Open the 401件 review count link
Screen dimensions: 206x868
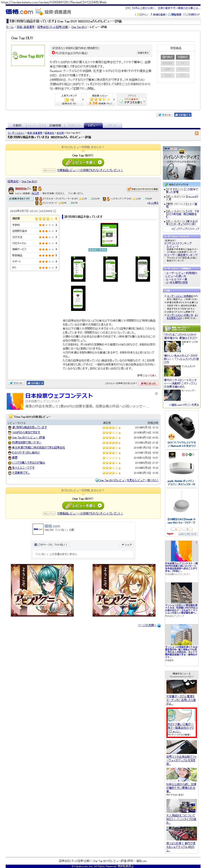[x=35, y=194]
